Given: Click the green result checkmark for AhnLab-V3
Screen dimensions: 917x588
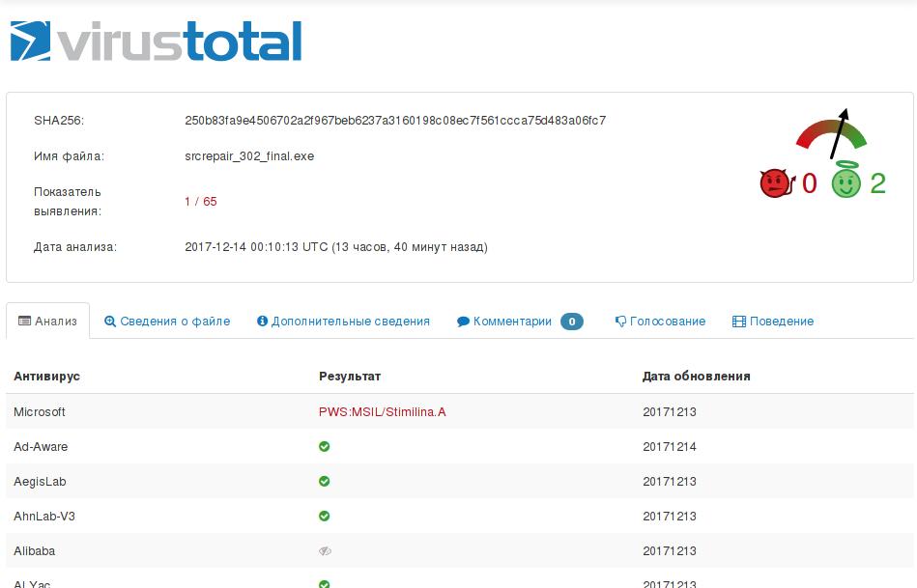Looking at the screenshot, I should tap(324, 516).
